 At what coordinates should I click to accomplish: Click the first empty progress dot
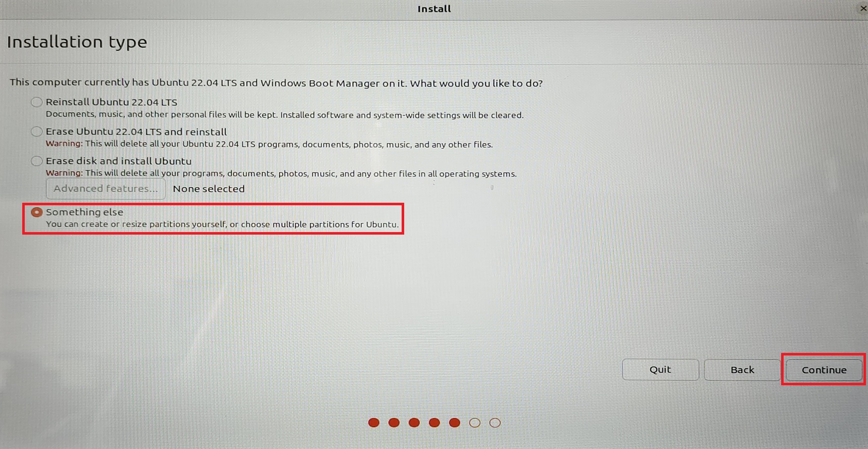[x=475, y=423]
